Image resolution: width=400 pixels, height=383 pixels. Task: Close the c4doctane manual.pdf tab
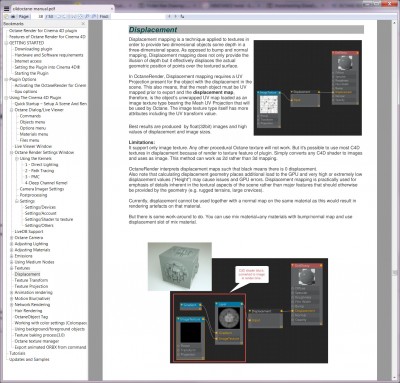click(x=112, y=9)
